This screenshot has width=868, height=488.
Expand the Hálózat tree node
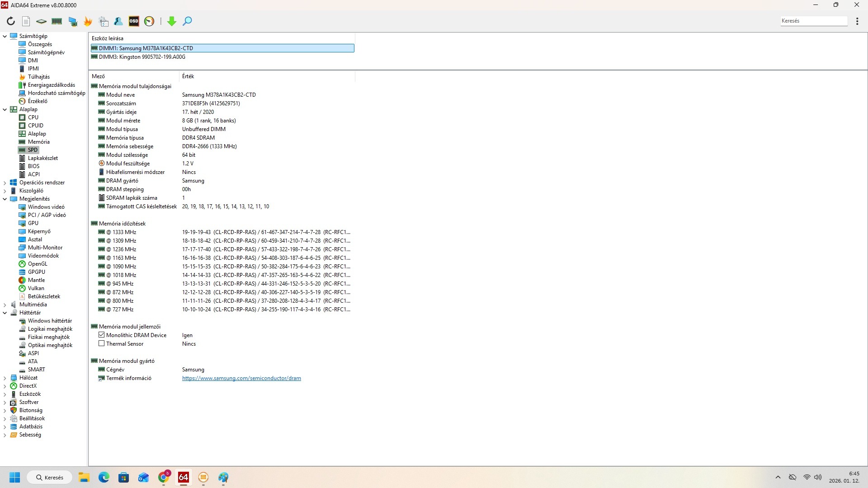tap(5, 378)
